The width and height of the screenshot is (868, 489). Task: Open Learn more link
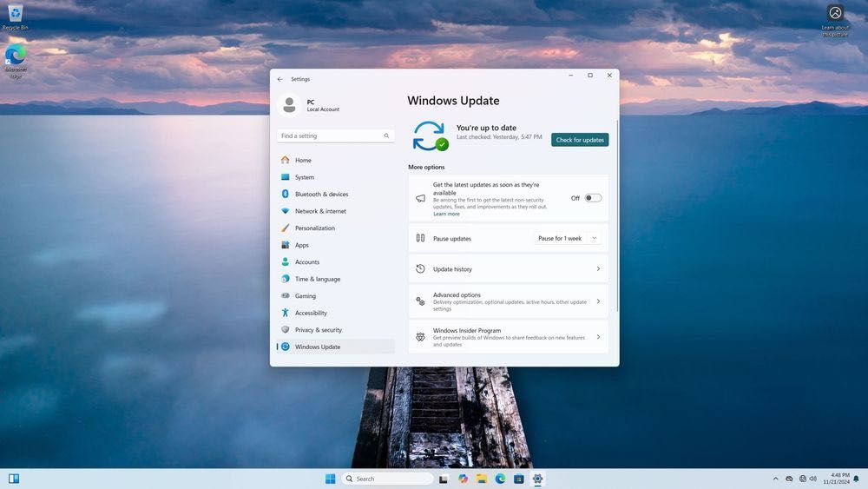pyautogui.click(x=446, y=214)
